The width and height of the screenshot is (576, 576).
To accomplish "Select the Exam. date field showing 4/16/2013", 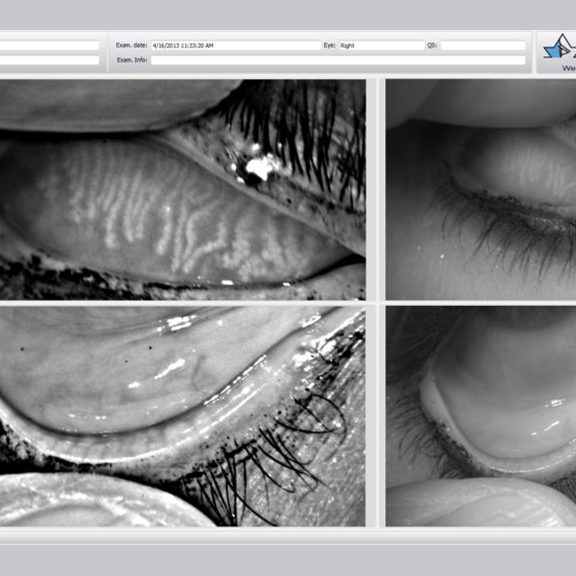I will (x=236, y=46).
